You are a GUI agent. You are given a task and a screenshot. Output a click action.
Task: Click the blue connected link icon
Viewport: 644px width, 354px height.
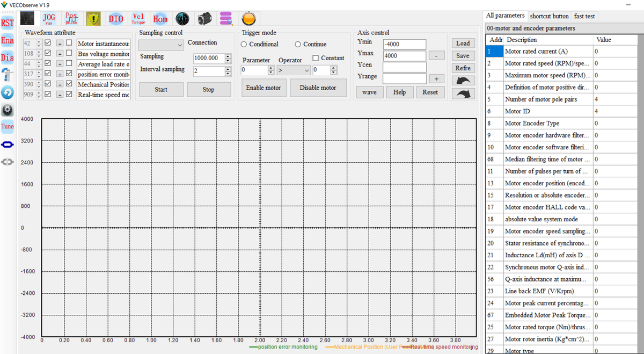point(8,145)
